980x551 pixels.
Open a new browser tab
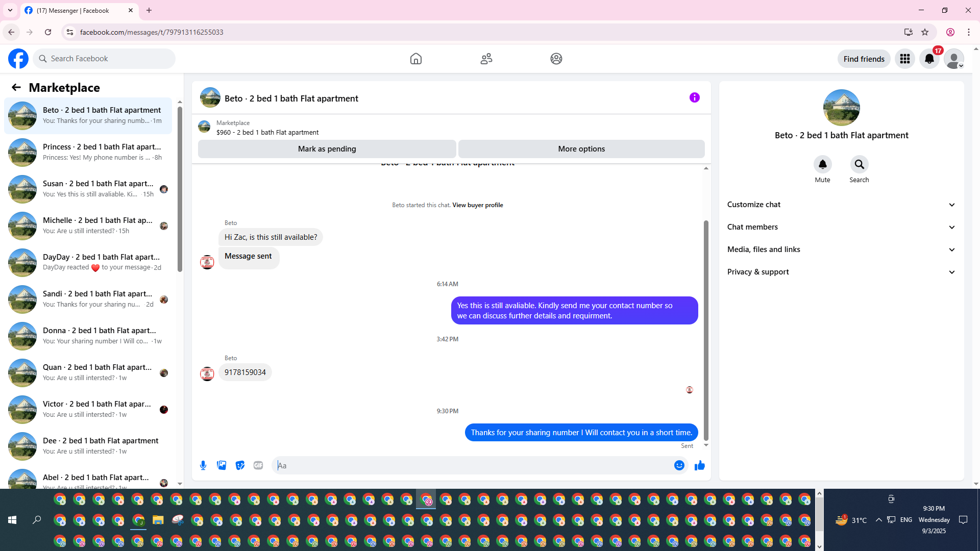149,10
